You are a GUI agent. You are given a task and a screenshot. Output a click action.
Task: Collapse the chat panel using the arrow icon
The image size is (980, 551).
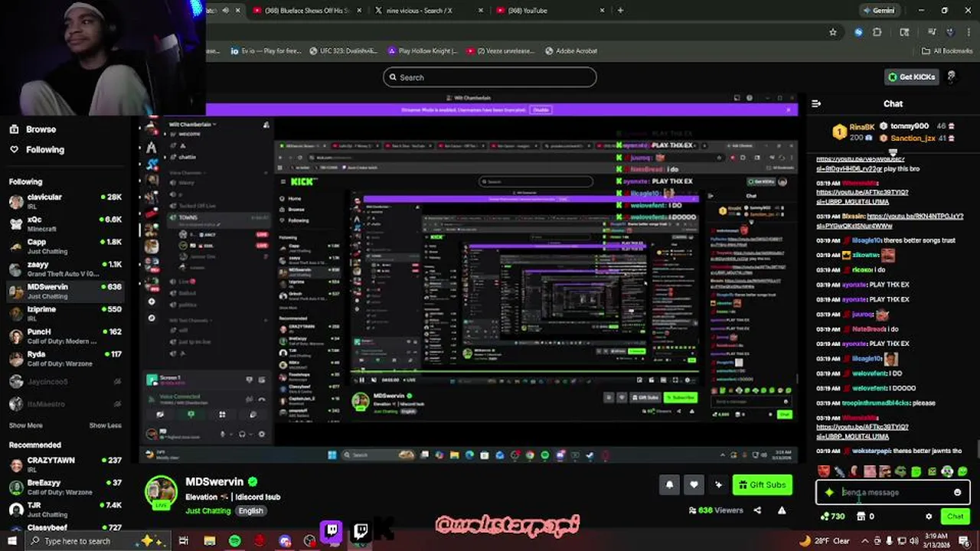click(816, 103)
